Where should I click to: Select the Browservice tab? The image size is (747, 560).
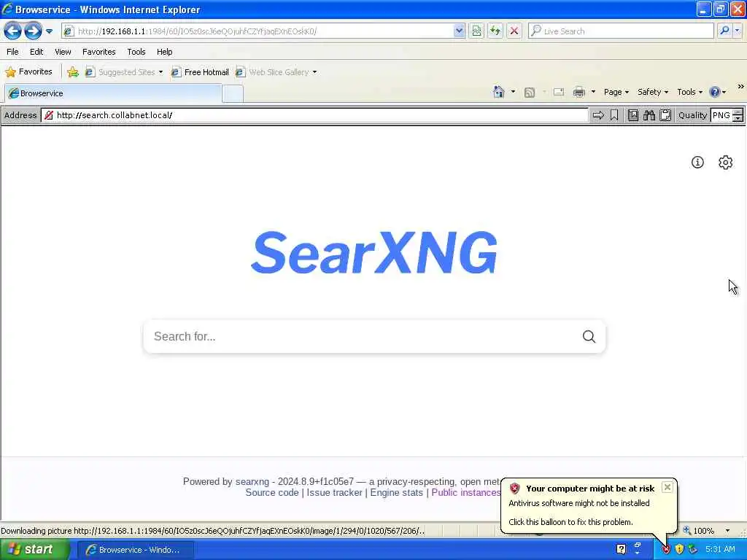[x=113, y=93]
